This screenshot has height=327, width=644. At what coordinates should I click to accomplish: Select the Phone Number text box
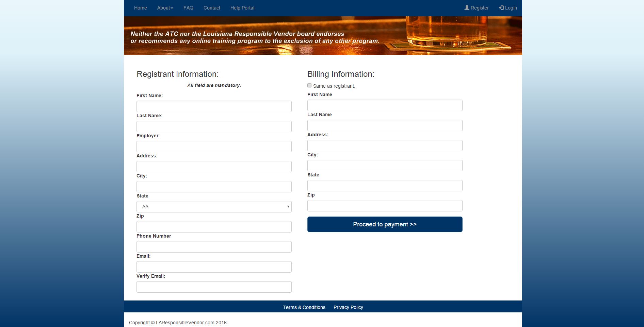214,247
